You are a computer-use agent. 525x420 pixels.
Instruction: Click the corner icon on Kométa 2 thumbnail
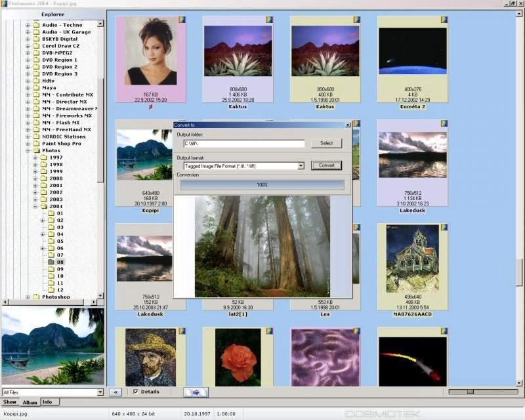(444, 20)
